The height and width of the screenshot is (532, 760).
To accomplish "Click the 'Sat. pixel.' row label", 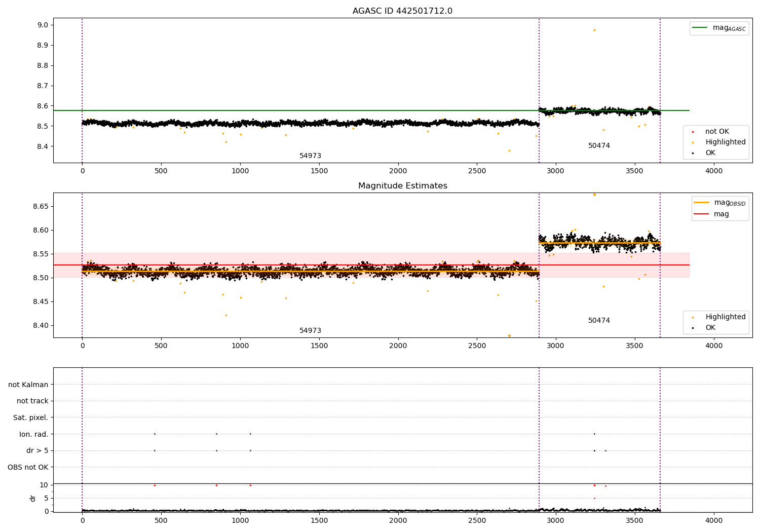I will click(x=31, y=418).
